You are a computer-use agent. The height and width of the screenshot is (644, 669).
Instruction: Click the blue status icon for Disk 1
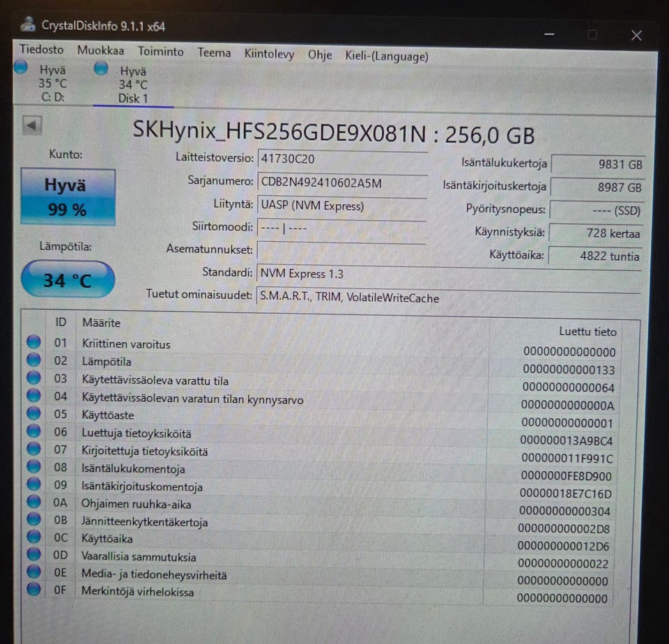(100, 68)
